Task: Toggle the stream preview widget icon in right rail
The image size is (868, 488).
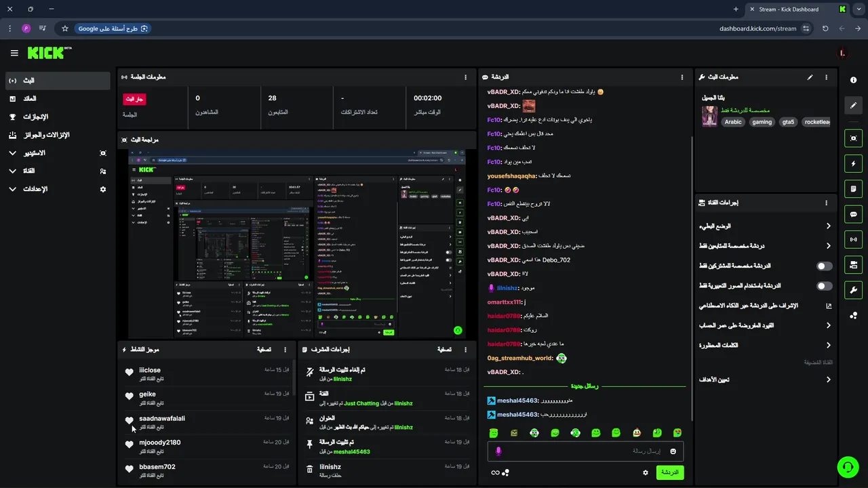Action: pos(853,138)
